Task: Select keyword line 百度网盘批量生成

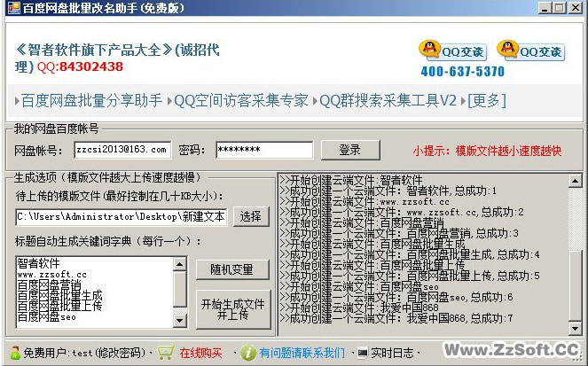Action: (59, 296)
